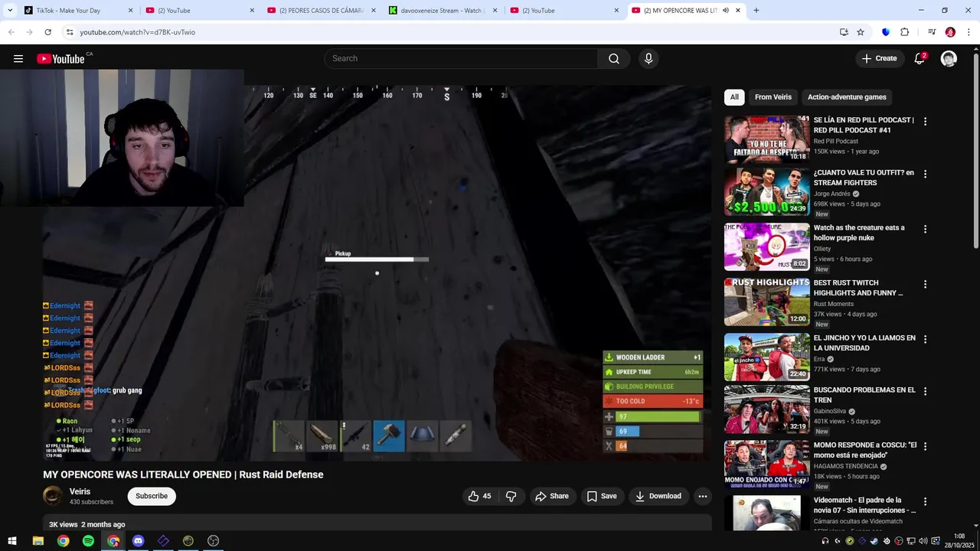Image resolution: width=980 pixels, height=551 pixels.
Task: Go back in browser history
Action: coord(11,32)
